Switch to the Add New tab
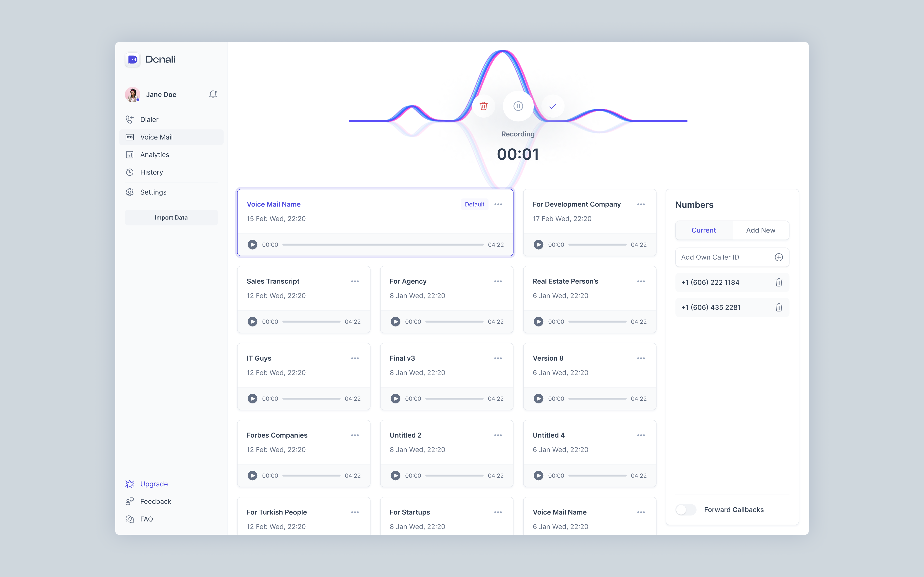This screenshot has width=924, height=577. pyautogui.click(x=761, y=230)
